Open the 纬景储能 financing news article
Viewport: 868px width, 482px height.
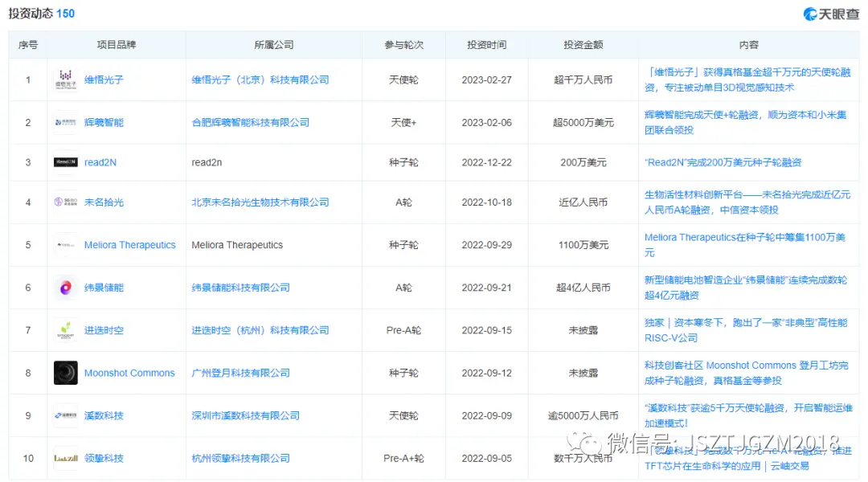coord(746,288)
